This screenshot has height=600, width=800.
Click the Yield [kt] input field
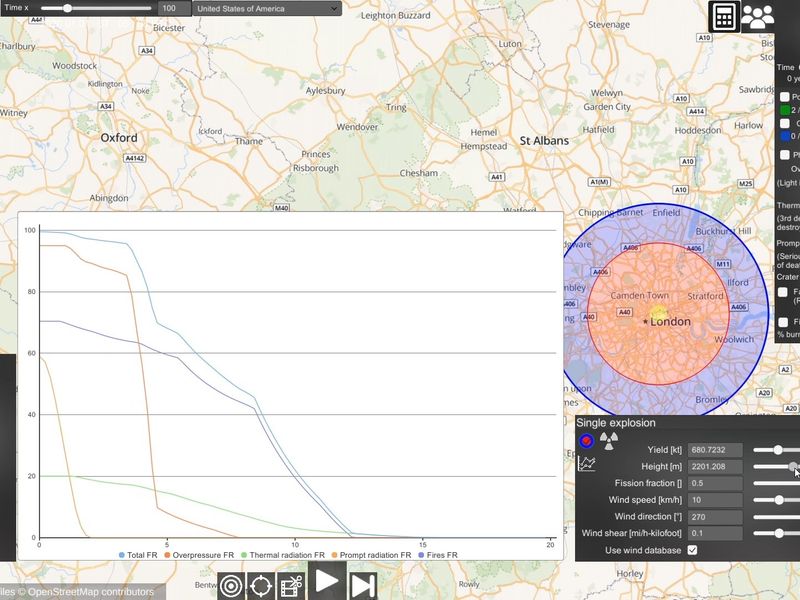pyautogui.click(x=715, y=449)
